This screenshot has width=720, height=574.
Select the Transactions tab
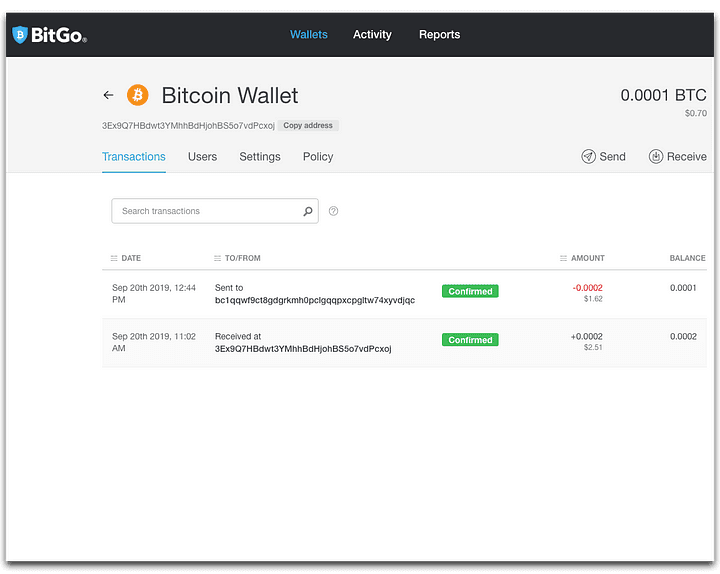click(x=134, y=157)
